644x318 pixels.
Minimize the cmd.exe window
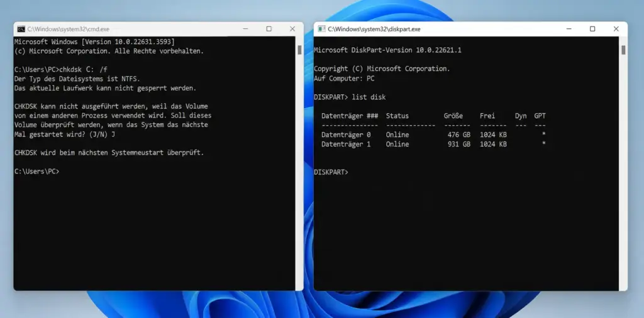click(245, 29)
